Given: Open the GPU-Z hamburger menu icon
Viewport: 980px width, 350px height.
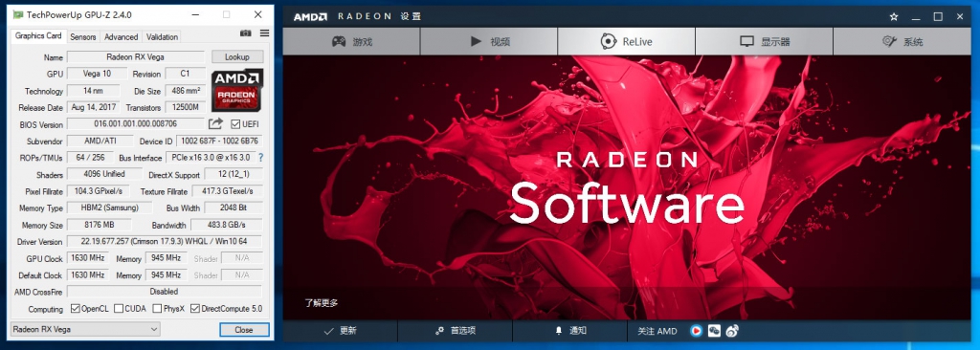Looking at the screenshot, I should [x=264, y=33].
